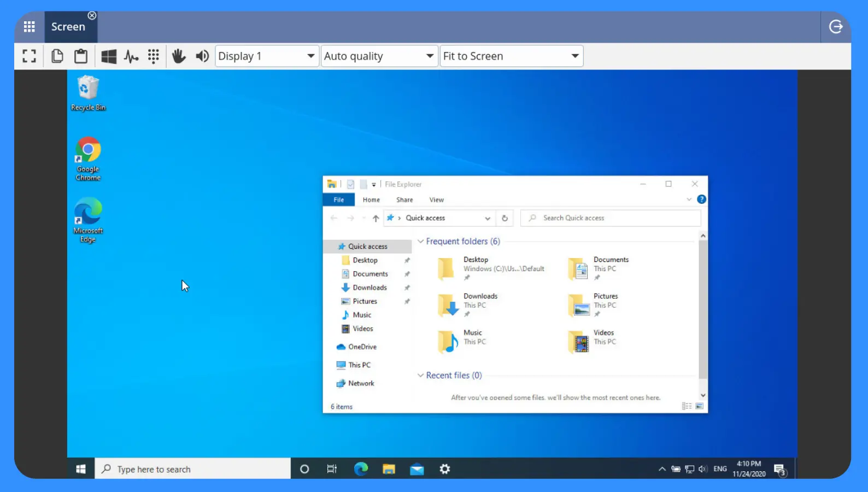Open the Home ribbon tab
Image resolution: width=868 pixels, height=492 pixels.
pyautogui.click(x=371, y=200)
